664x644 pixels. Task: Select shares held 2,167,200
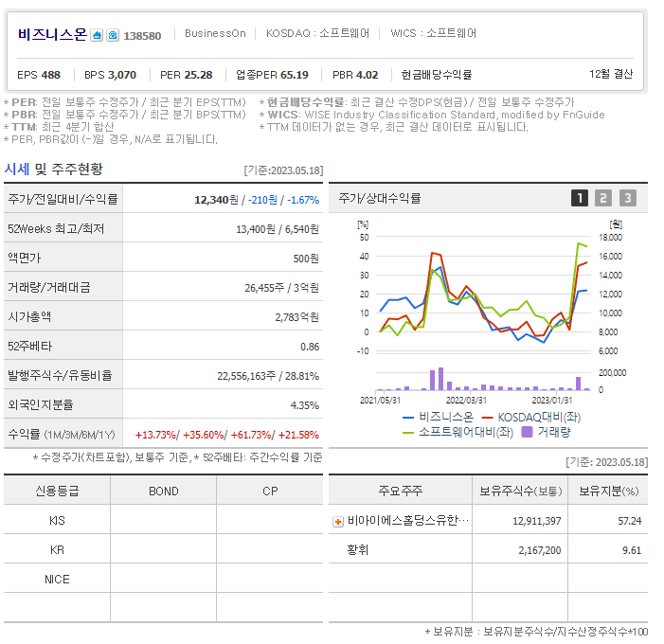540,550
